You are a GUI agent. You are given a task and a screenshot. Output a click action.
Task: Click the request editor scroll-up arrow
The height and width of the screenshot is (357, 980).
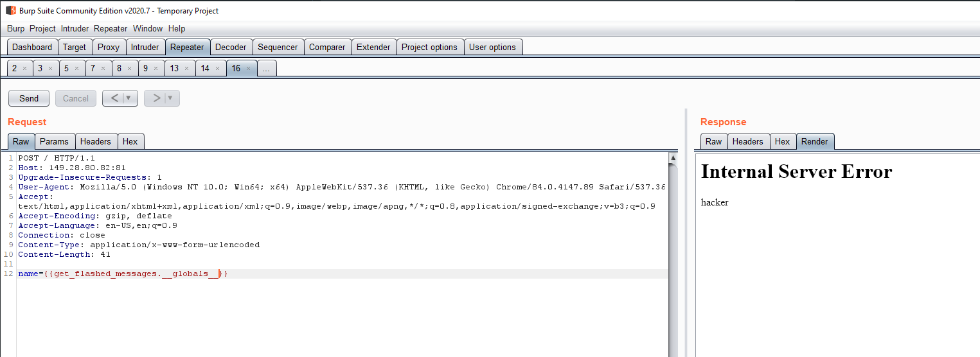(673, 157)
